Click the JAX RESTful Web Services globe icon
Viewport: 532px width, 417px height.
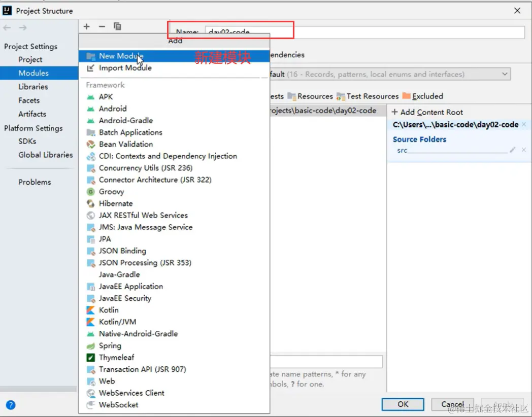point(90,216)
